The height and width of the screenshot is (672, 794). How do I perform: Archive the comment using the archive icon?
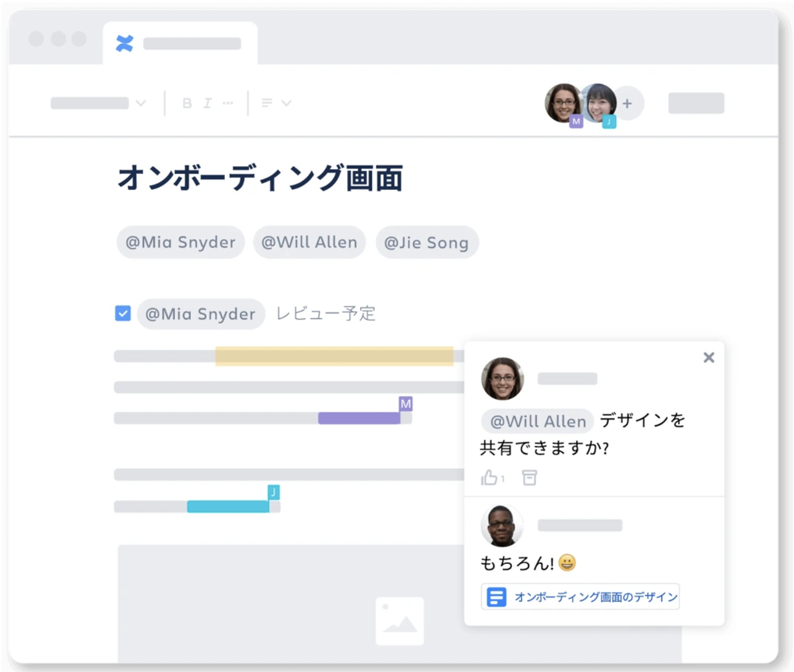pyautogui.click(x=529, y=478)
